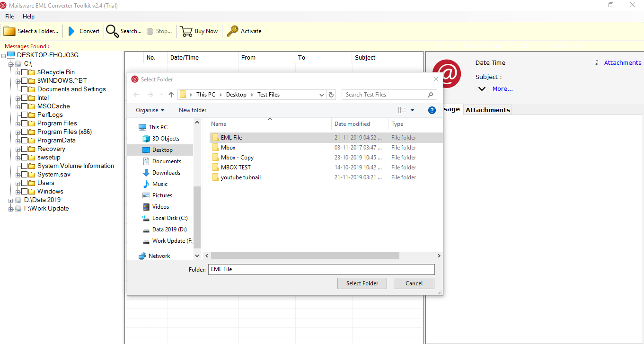Click the Buy Now shopping cart icon
The height and width of the screenshot is (344, 644).
coord(186,31)
